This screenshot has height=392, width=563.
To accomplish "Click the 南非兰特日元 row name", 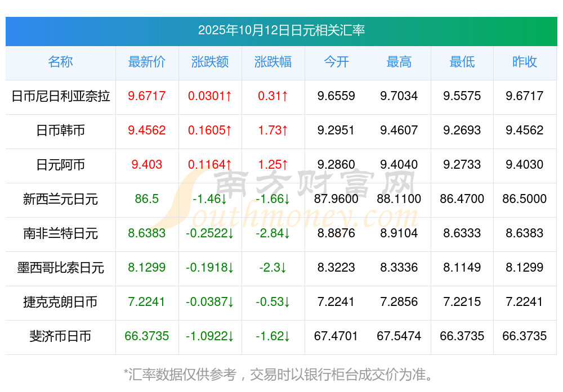I will point(60,233).
